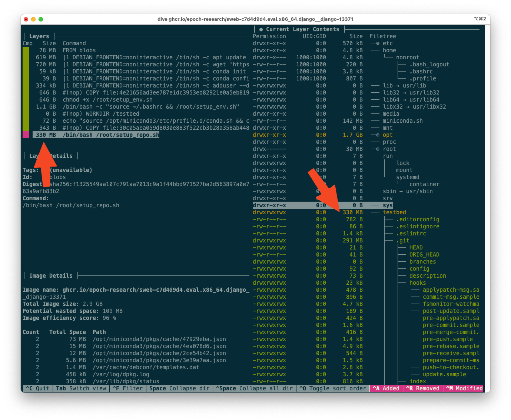This screenshot has height=420, width=511.
Task: Expand the opt directory plus icon
Action: (x=378, y=135)
